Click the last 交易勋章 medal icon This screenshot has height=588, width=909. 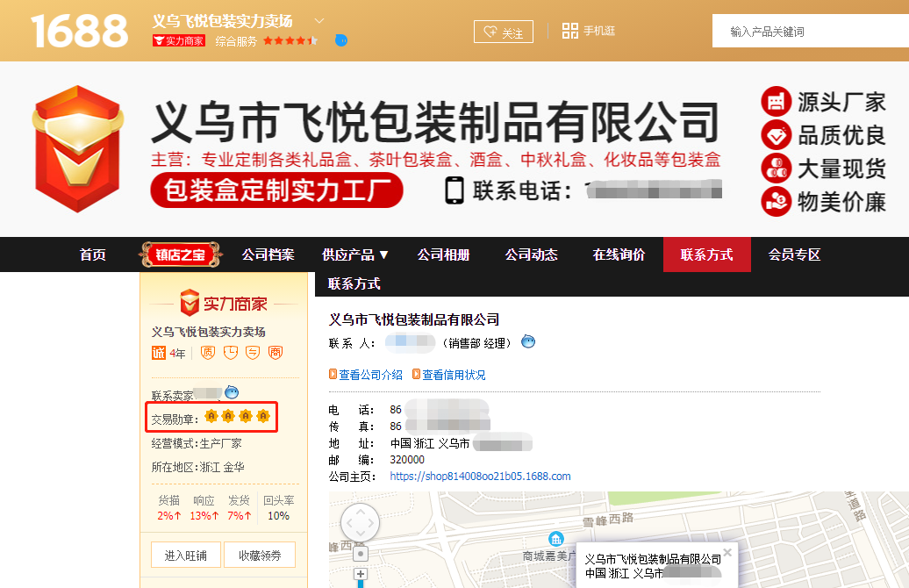coord(263,416)
